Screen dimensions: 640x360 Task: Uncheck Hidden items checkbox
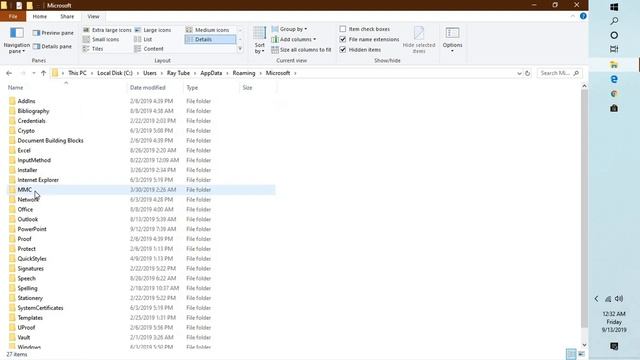point(343,50)
